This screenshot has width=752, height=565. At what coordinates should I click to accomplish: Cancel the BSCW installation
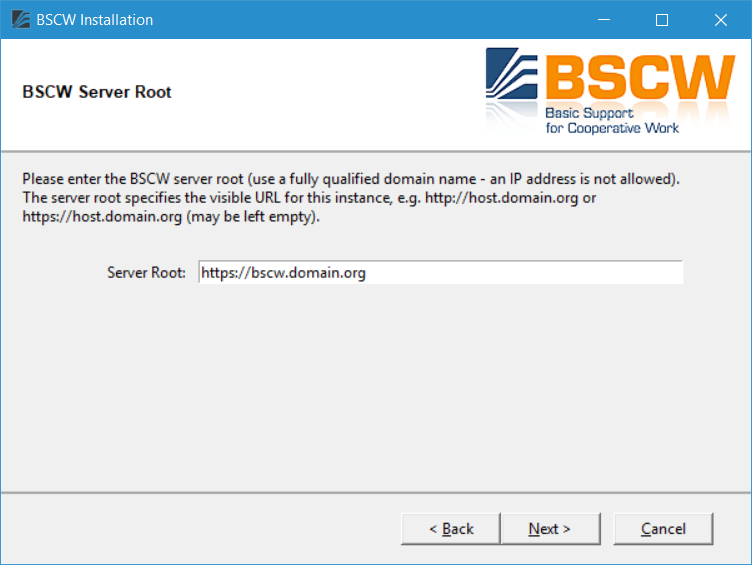tap(663, 529)
